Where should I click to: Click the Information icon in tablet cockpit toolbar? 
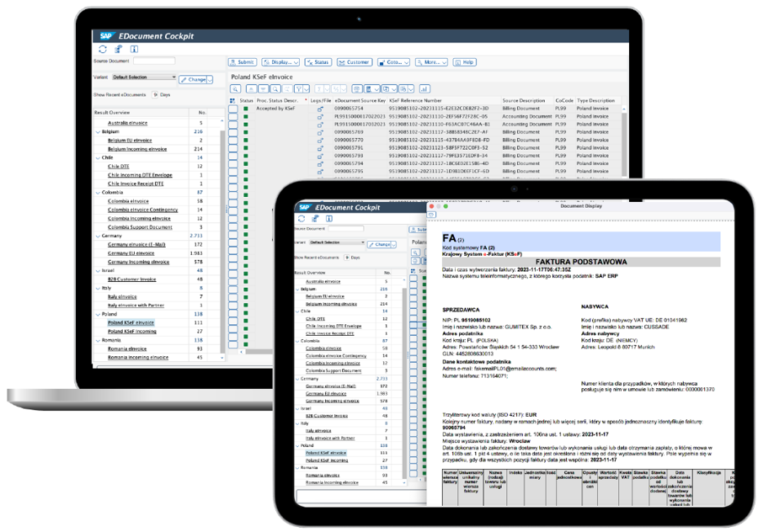[329, 218]
